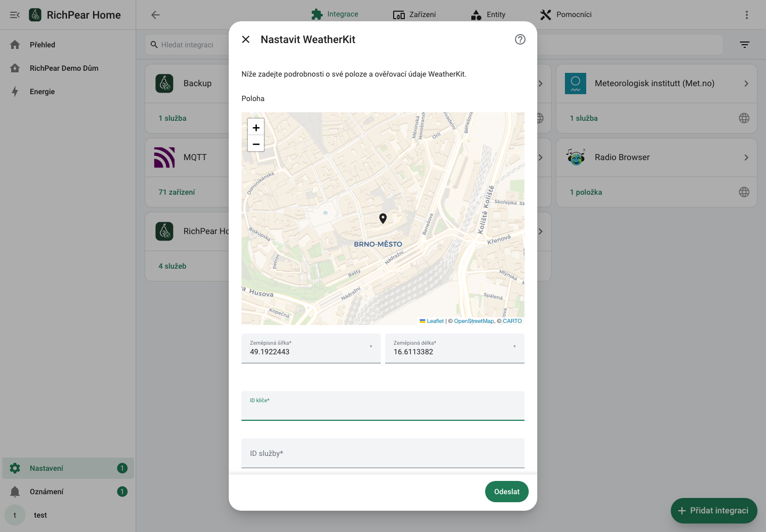The width and height of the screenshot is (766, 532).
Task: Click the Backup integration icon
Action: click(x=164, y=84)
